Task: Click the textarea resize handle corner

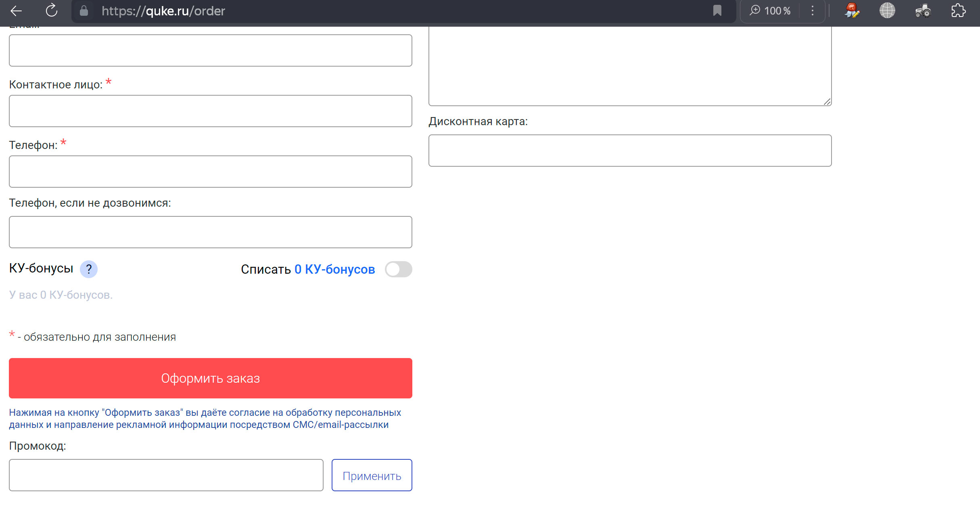Action: (827, 102)
